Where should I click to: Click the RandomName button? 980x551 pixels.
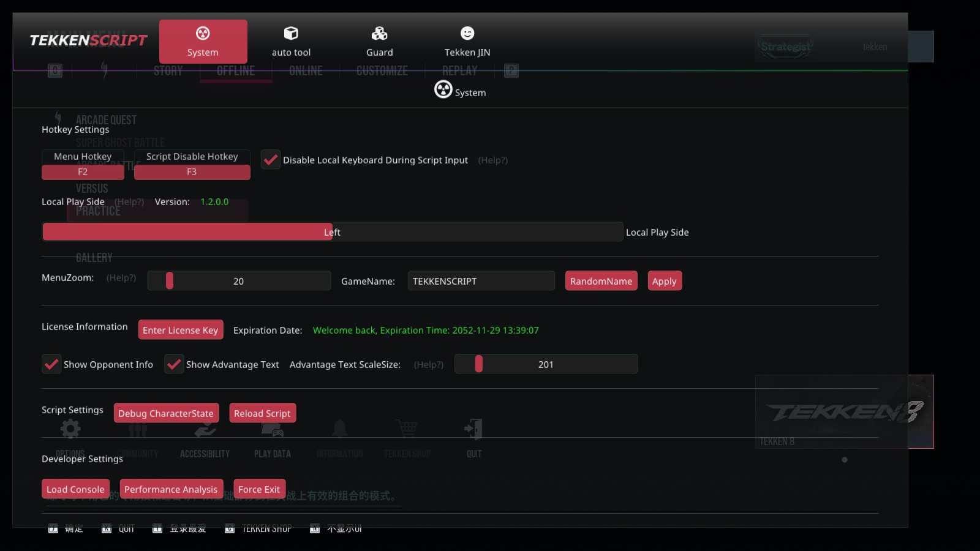pos(601,281)
